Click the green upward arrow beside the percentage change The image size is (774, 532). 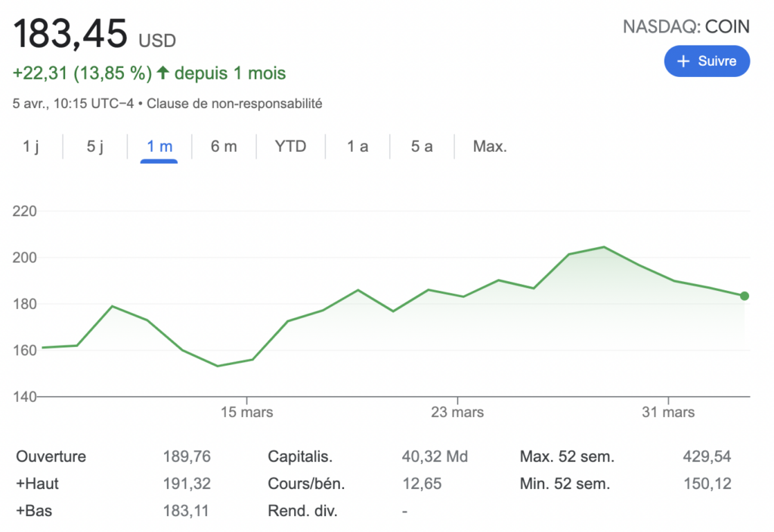click(x=163, y=73)
